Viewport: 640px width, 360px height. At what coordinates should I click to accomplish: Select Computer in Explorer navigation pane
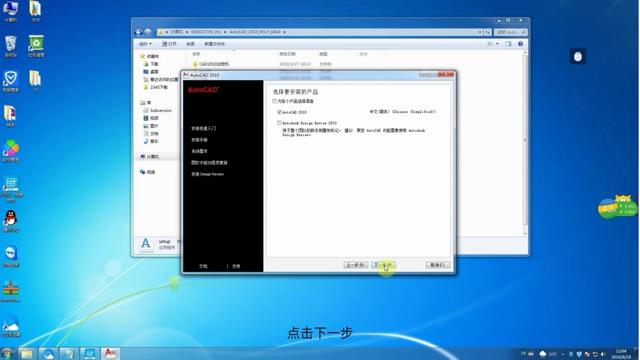pyautogui.click(x=150, y=157)
